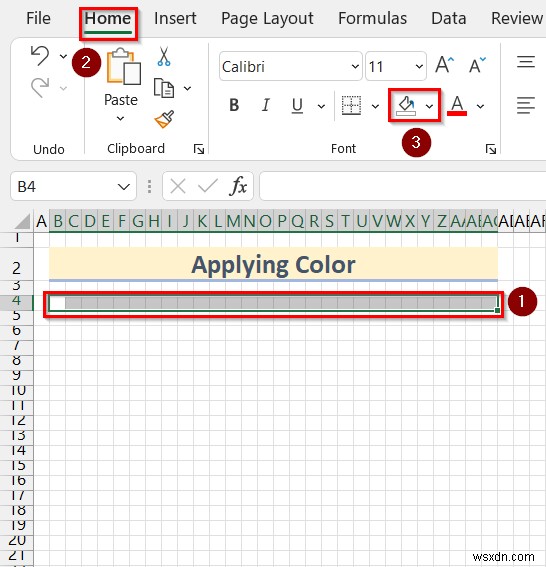The height and width of the screenshot is (567, 546).
Task: Click the Redo arrow icon
Action: pos(40,88)
